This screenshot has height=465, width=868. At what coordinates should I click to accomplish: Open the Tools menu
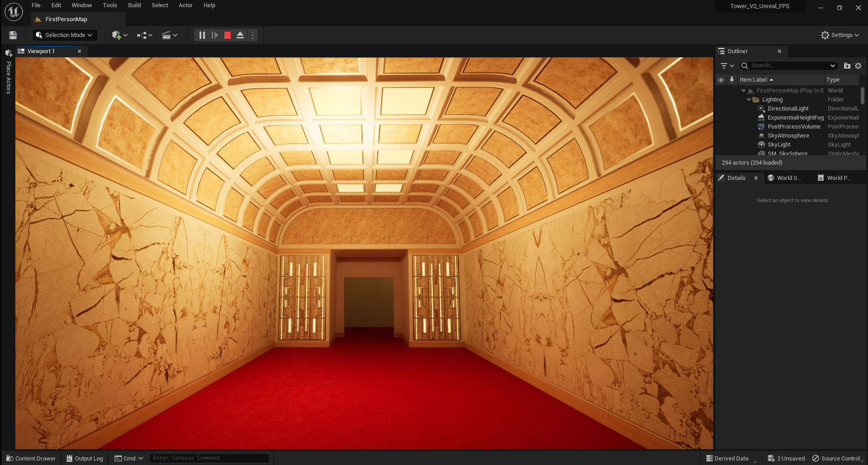(x=110, y=5)
